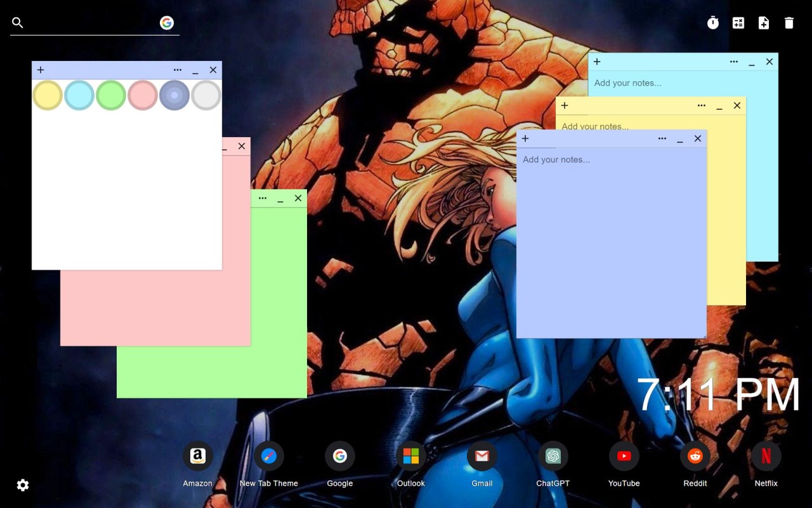Click the 7:11 PM clock

(x=719, y=395)
